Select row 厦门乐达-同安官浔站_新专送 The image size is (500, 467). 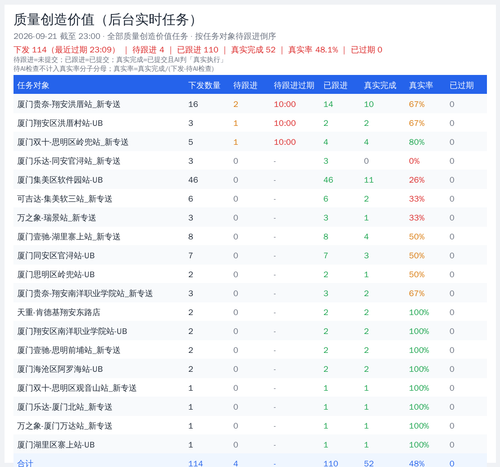(x=250, y=161)
